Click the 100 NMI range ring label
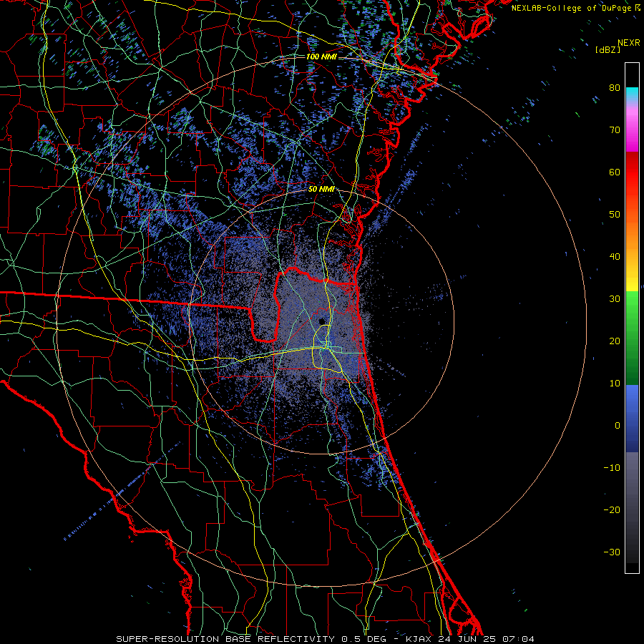The width and height of the screenshot is (644, 644). click(x=321, y=57)
